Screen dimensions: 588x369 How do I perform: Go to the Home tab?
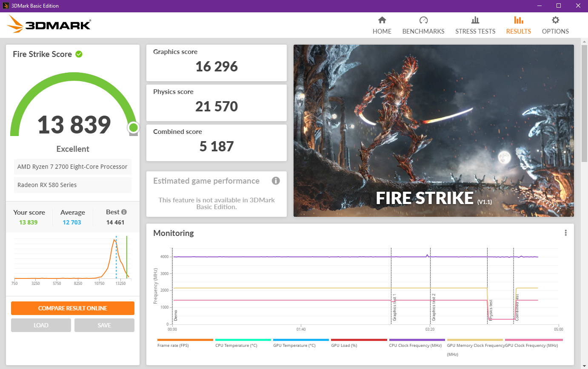point(382,26)
